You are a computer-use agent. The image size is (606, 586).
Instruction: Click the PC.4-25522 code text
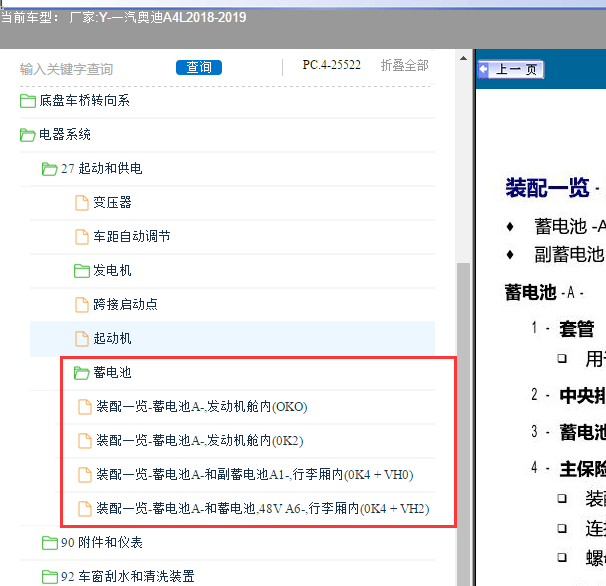pyautogui.click(x=332, y=65)
